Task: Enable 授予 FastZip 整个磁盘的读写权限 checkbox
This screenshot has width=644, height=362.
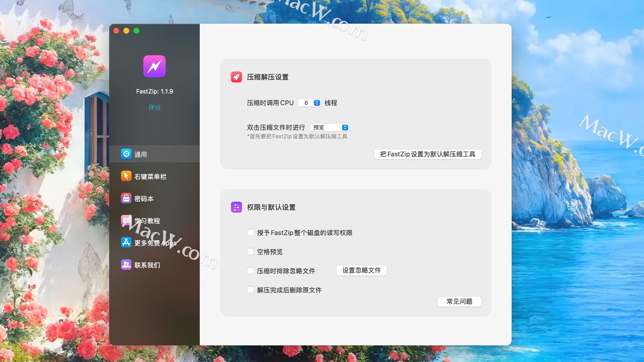Action: tap(251, 232)
